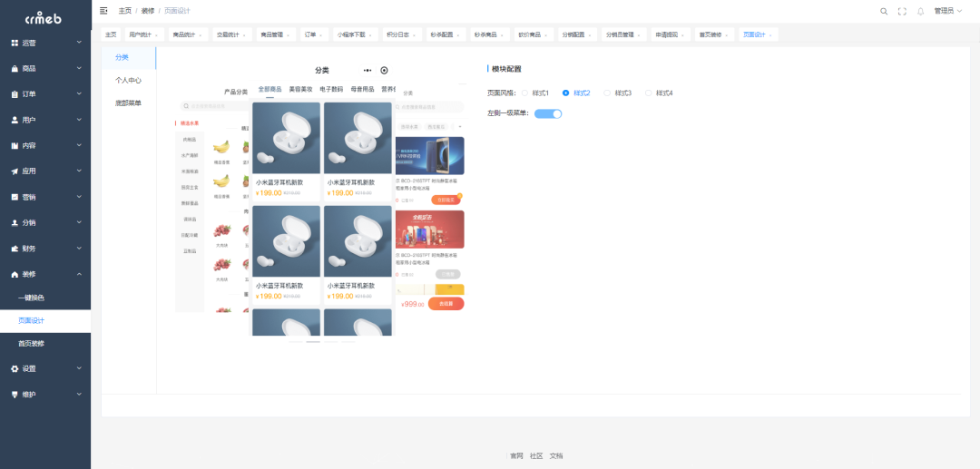Toggle the 左侧一级菜单 switch
This screenshot has height=469, width=980.
point(548,113)
